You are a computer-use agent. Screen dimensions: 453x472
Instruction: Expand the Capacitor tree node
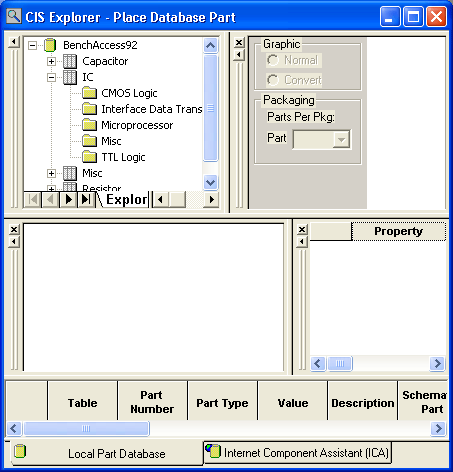point(51,61)
